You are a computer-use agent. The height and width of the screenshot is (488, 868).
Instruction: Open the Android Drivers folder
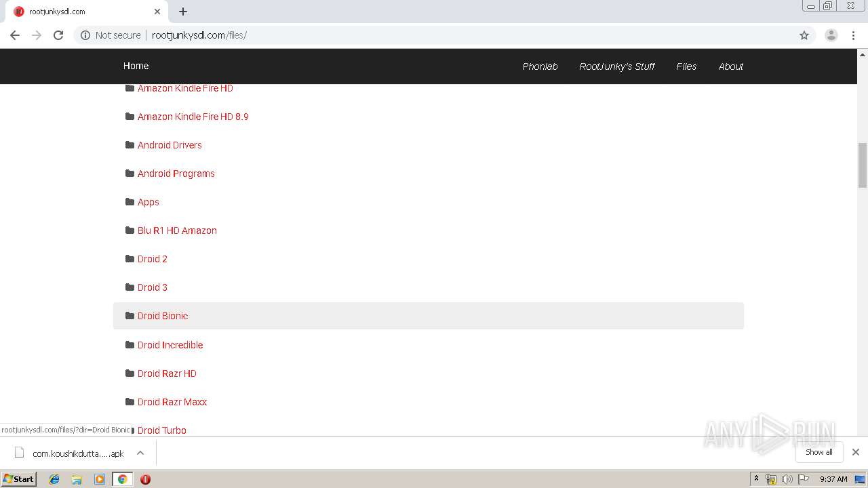(170, 145)
